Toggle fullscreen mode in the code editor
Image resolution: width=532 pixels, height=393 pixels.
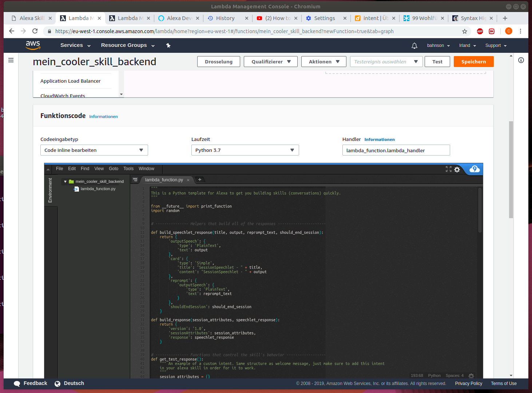tap(448, 169)
